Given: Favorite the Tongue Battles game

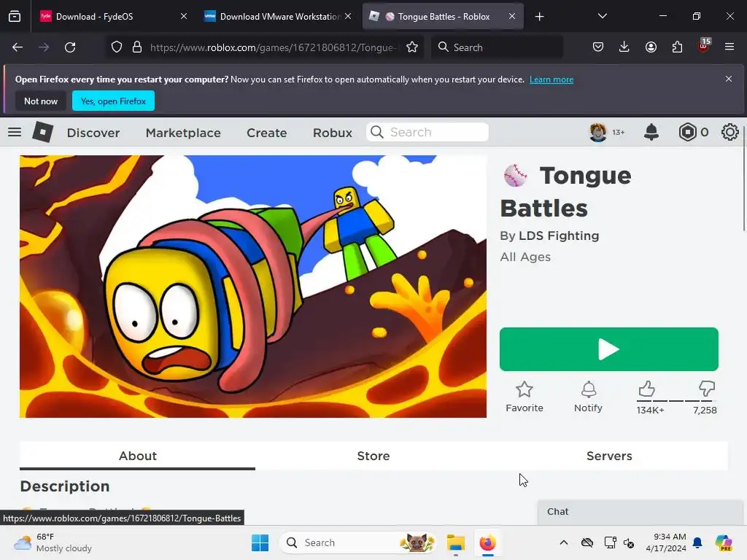Looking at the screenshot, I should click(525, 397).
